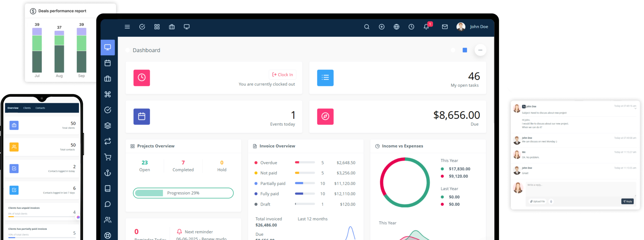Image resolution: width=644 pixels, height=240 pixels.
Task: Click the tasks checkmark icon in top bar
Action: click(x=142, y=27)
